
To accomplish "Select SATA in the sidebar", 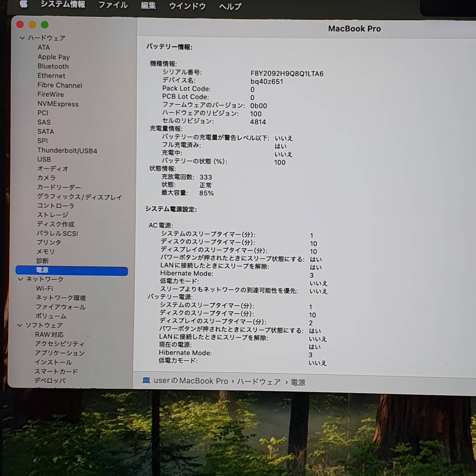I will click(x=46, y=131).
